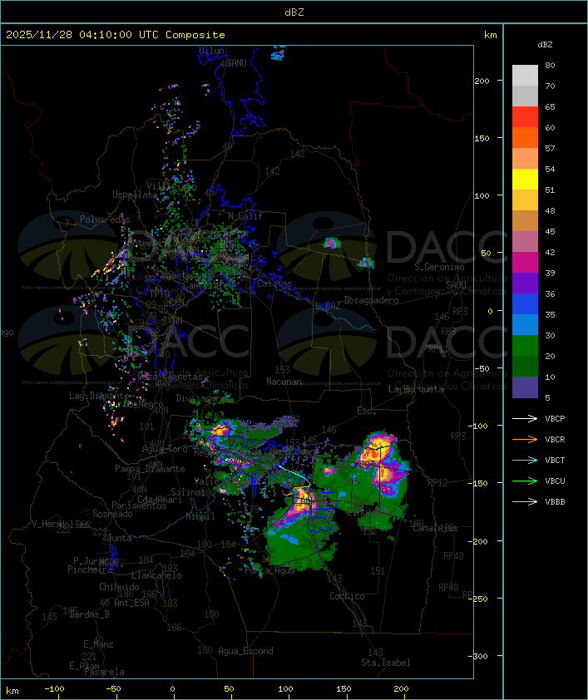Click the Desaguadero place label
The height and width of the screenshot is (700, 588).
coord(371,300)
